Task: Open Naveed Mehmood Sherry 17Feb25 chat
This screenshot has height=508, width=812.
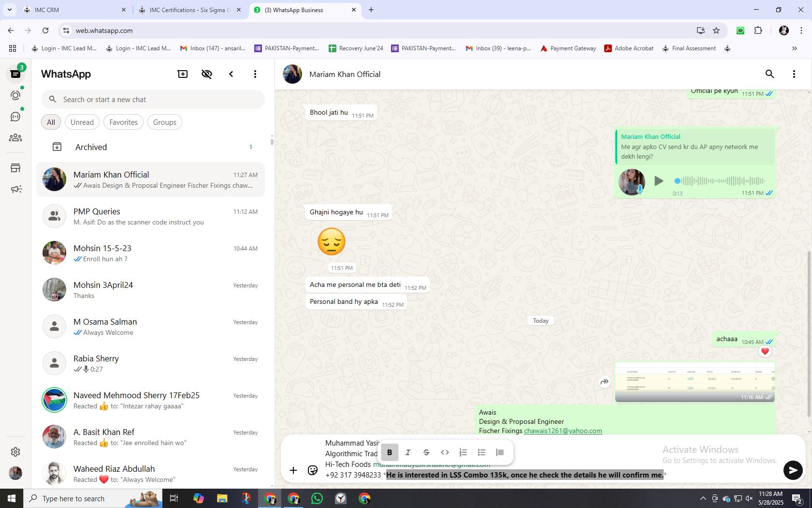Action: 150,400
